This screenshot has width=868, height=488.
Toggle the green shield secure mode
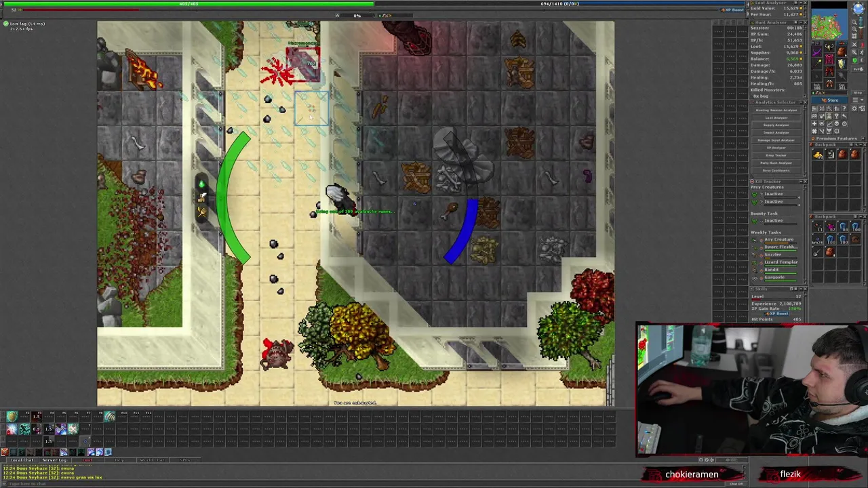pyautogui.click(x=854, y=60)
